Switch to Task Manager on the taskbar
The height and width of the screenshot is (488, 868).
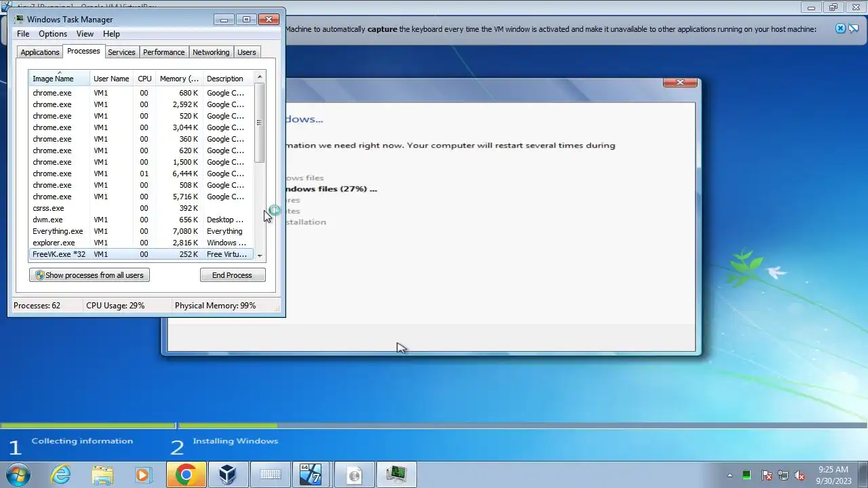[x=396, y=474]
